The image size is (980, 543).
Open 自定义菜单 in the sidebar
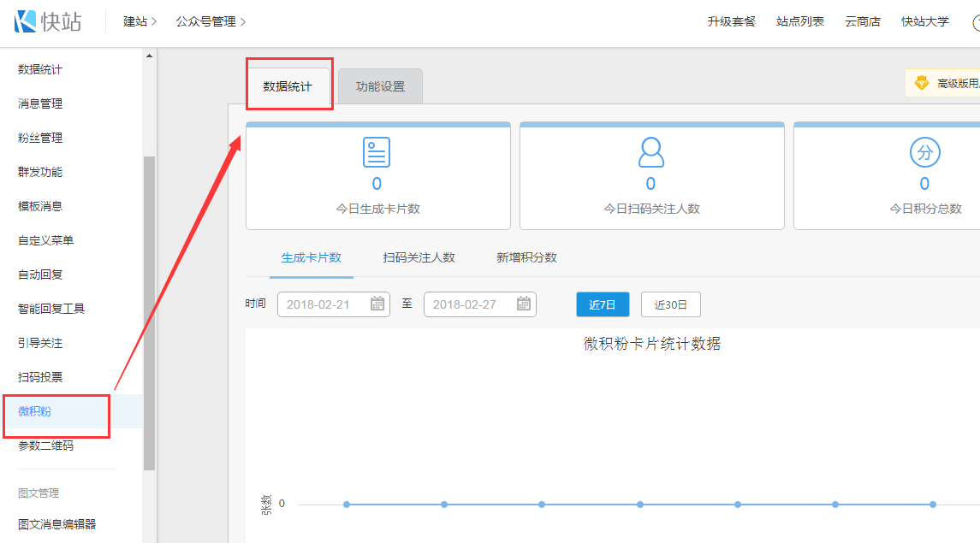coord(45,240)
